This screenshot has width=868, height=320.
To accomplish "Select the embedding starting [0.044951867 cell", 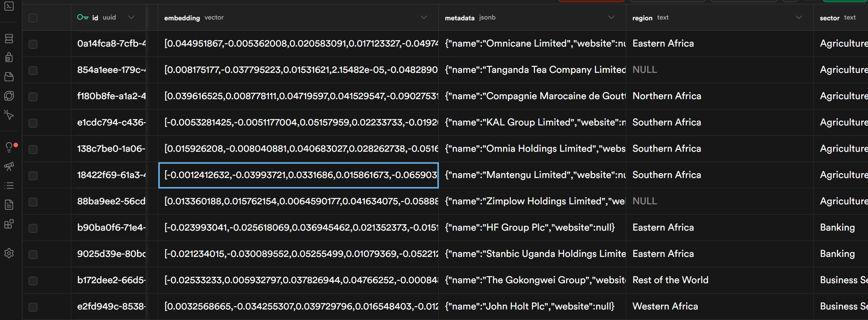I will click(298, 44).
